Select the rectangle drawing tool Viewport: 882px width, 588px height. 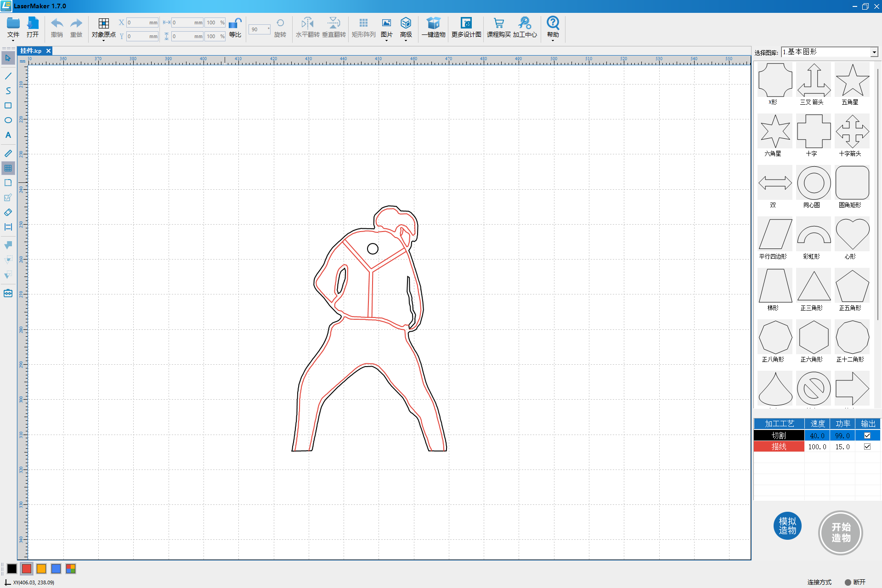tap(8, 105)
